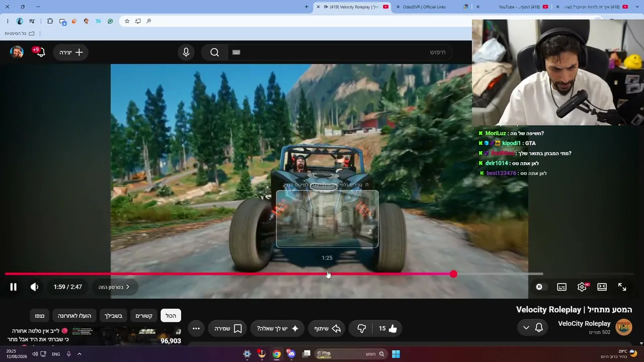Open the "יצירה" create button
This screenshot has width=644, height=362.
point(71,52)
